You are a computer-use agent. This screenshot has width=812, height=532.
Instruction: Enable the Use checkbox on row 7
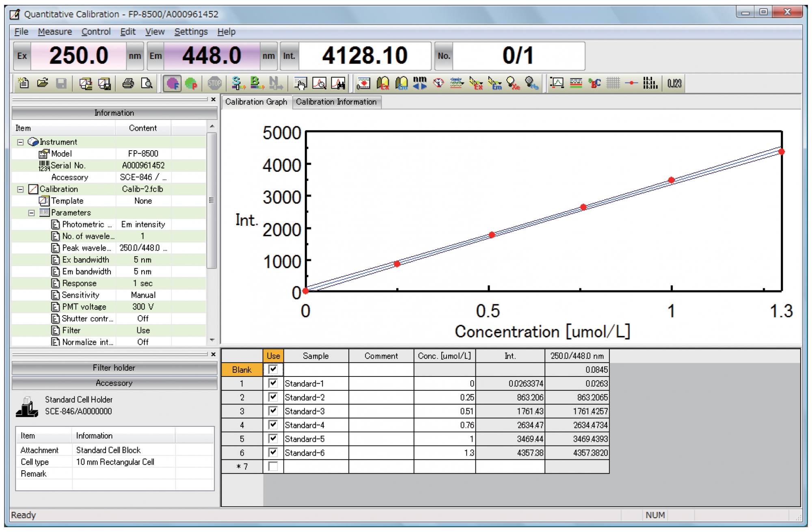274,467
